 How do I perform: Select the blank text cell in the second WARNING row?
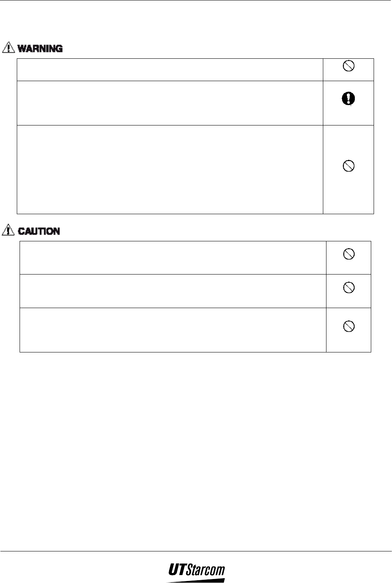[x=170, y=103]
